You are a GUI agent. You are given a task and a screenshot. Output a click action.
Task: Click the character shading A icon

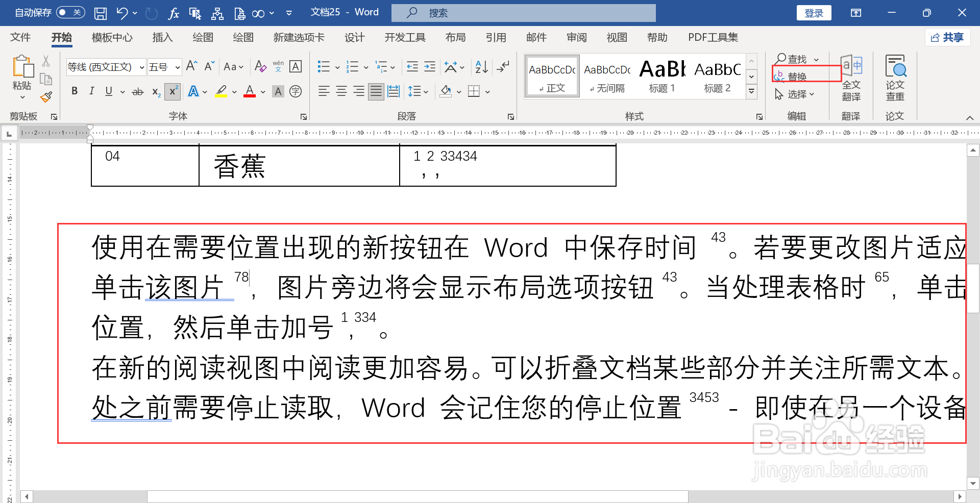[x=278, y=91]
